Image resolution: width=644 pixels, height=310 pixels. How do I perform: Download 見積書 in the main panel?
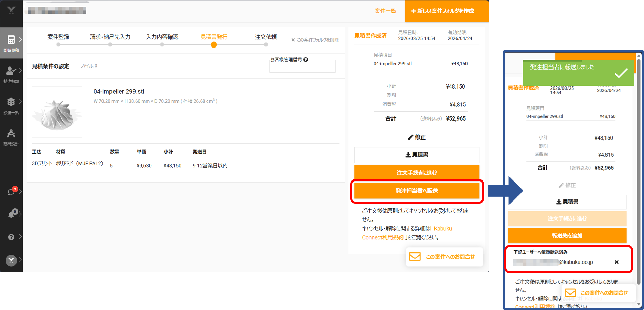[417, 155]
